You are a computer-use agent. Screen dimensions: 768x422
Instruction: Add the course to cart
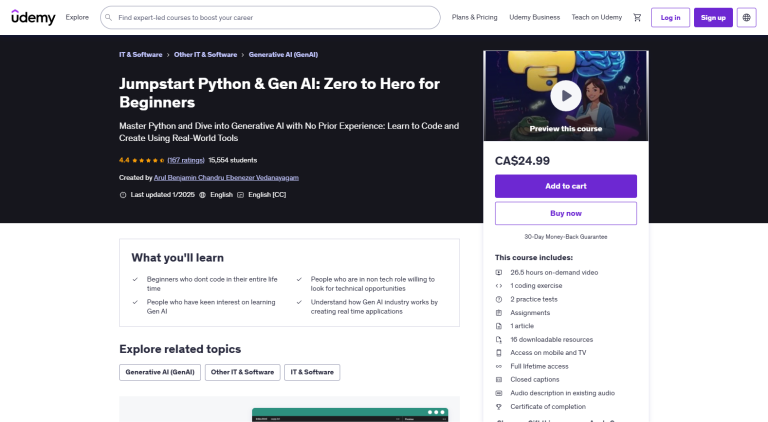pos(566,186)
